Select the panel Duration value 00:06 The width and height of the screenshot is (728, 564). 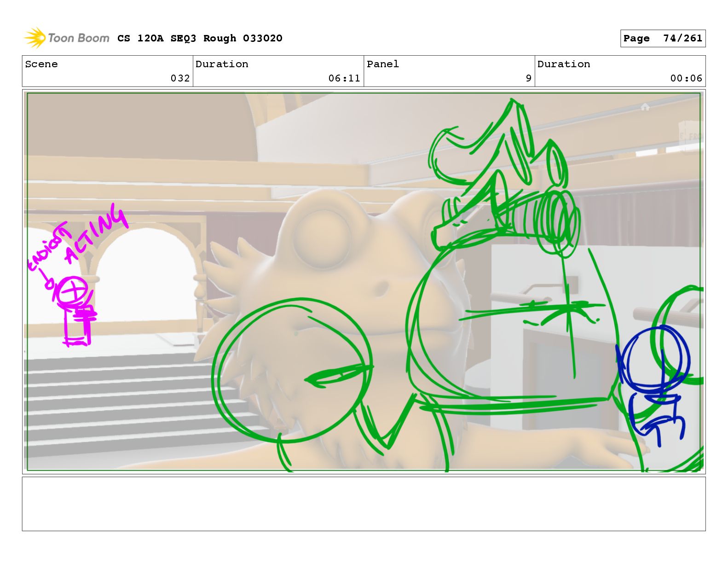[x=686, y=78]
